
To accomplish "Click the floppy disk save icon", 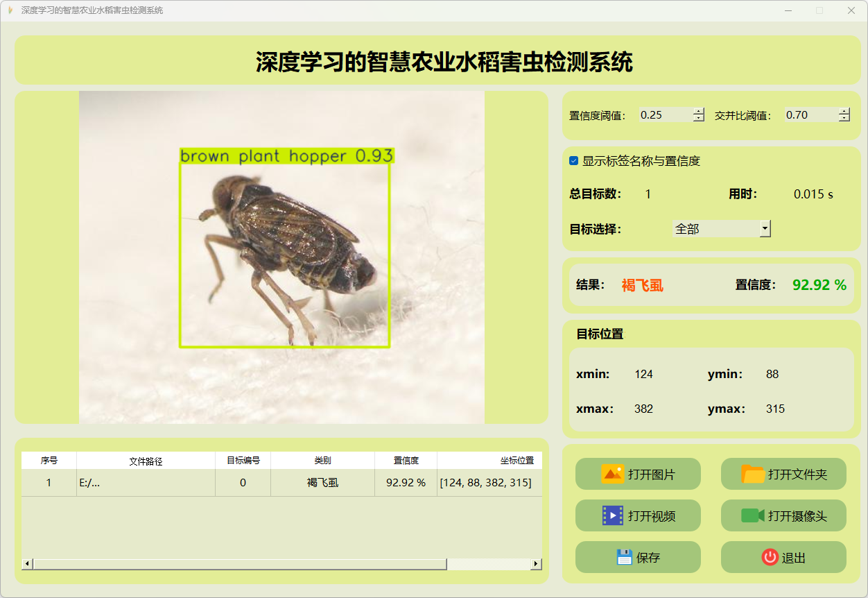I will coord(624,557).
